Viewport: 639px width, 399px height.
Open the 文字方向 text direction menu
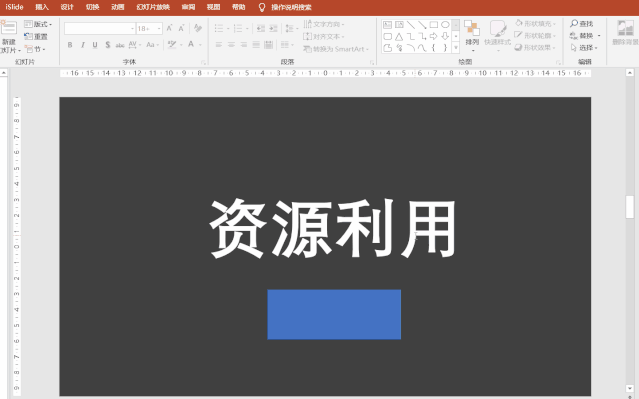tap(324, 24)
